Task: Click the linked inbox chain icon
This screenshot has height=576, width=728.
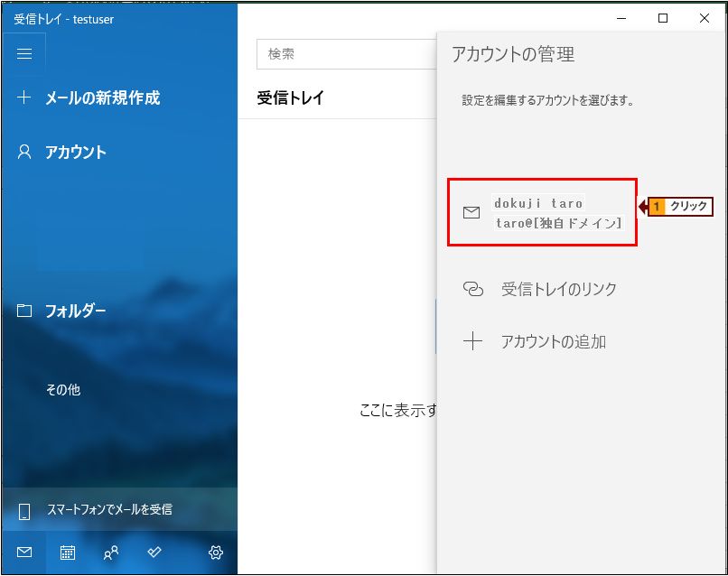Action: pos(473,289)
